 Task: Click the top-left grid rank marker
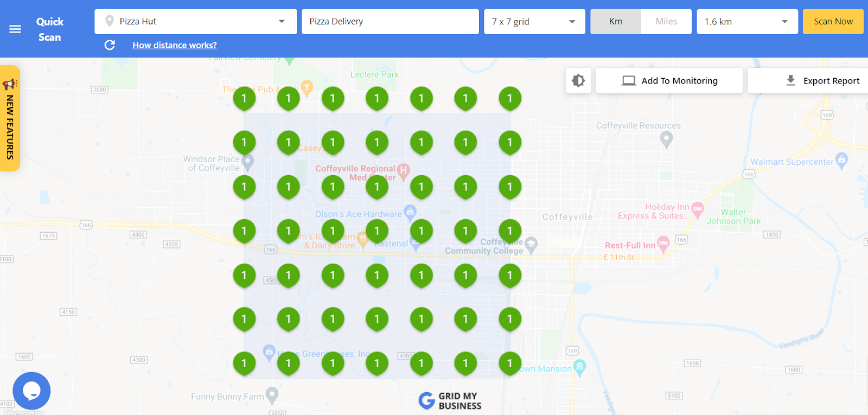point(244,99)
